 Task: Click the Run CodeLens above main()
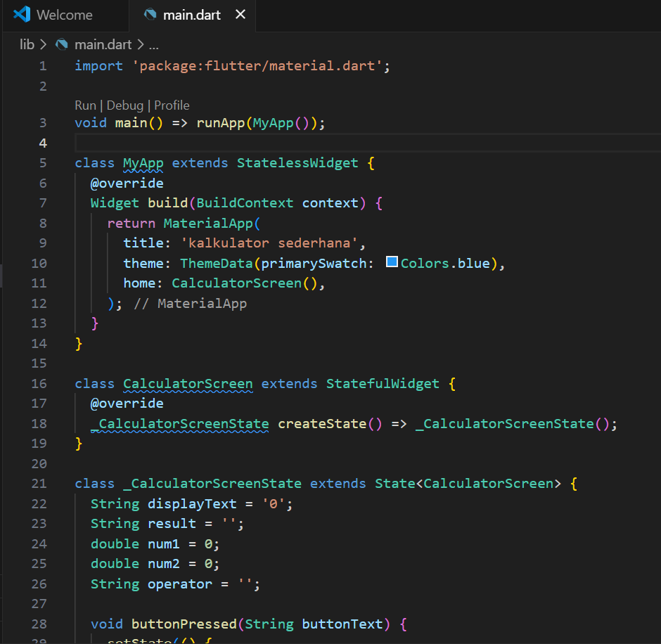pos(85,105)
